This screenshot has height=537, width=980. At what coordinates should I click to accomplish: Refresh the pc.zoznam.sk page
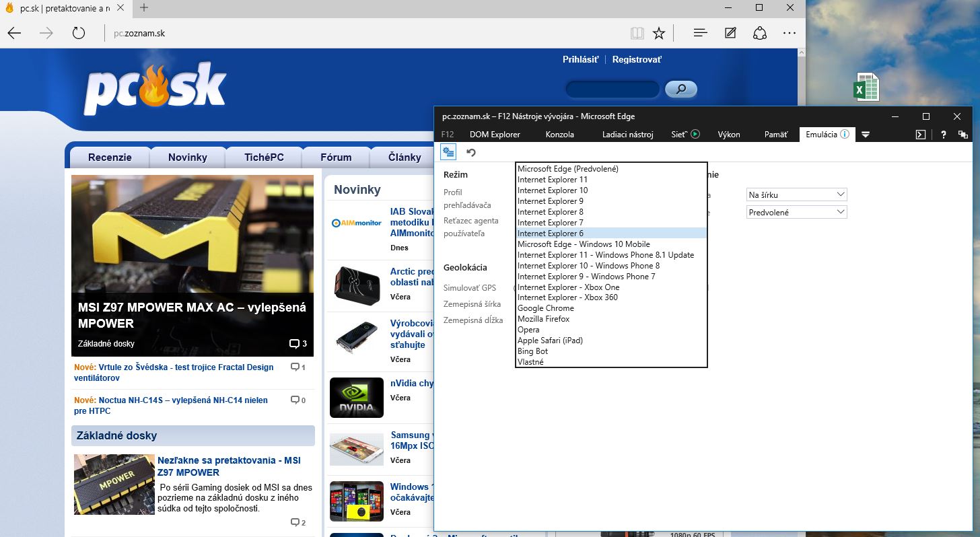[79, 33]
